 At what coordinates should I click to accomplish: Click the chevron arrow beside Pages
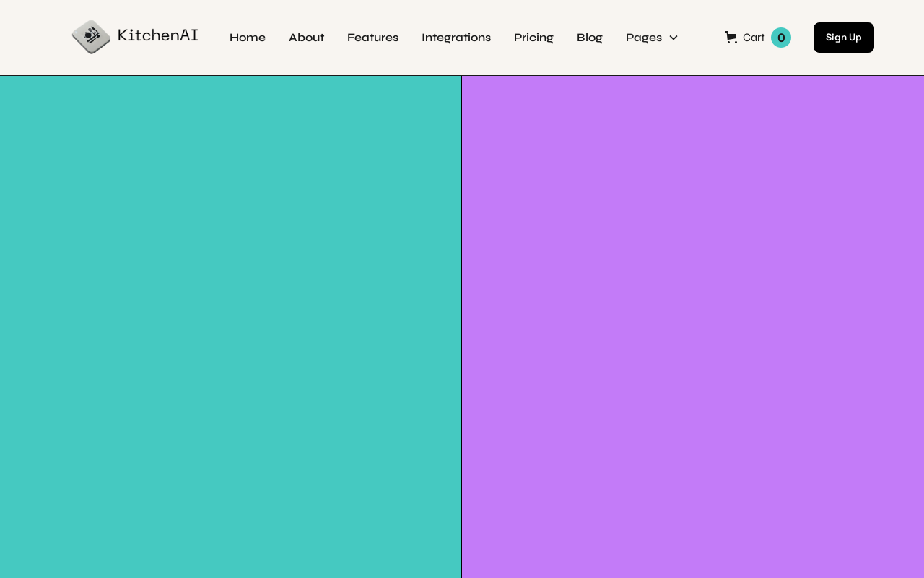tap(674, 38)
